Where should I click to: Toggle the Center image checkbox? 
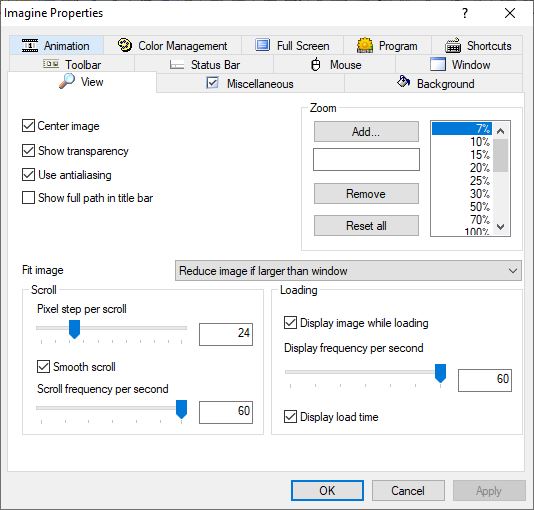point(28,126)
